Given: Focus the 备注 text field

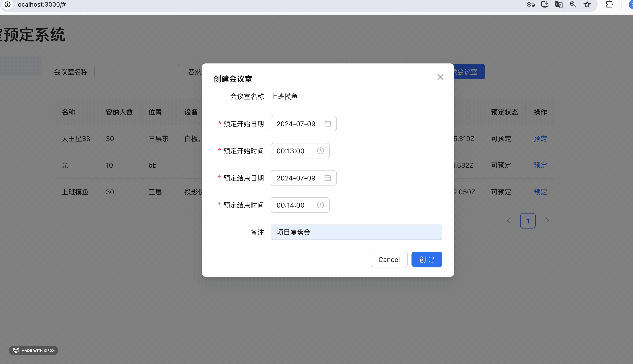Looking at the screenshot, I should click(x=356, y=232).
